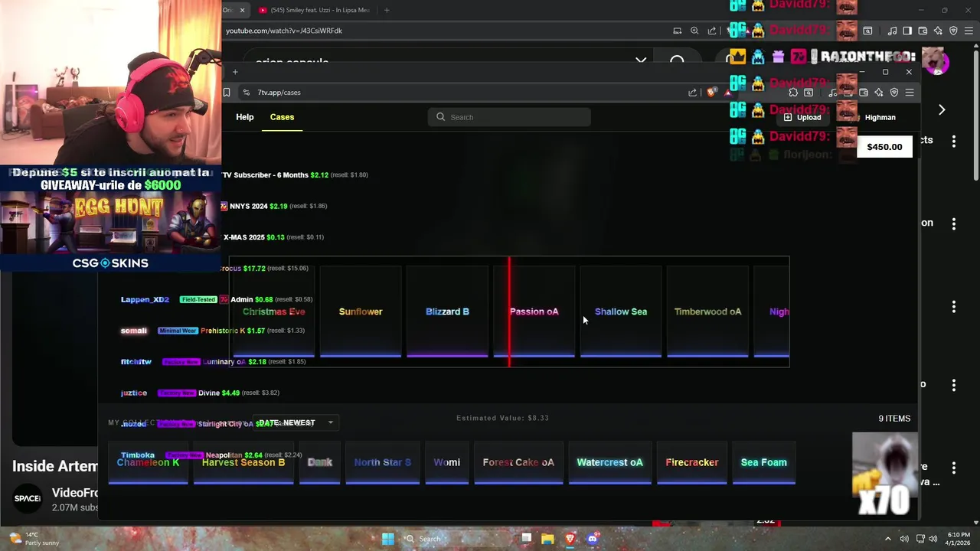This screenshot has width=980, height=551.
Task: Click the Upload button
Action: (x=802, y=117)
